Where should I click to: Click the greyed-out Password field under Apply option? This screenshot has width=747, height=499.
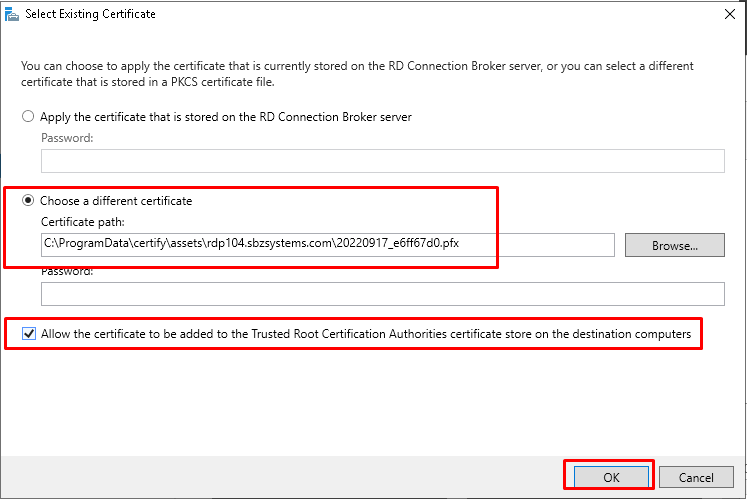382,161
